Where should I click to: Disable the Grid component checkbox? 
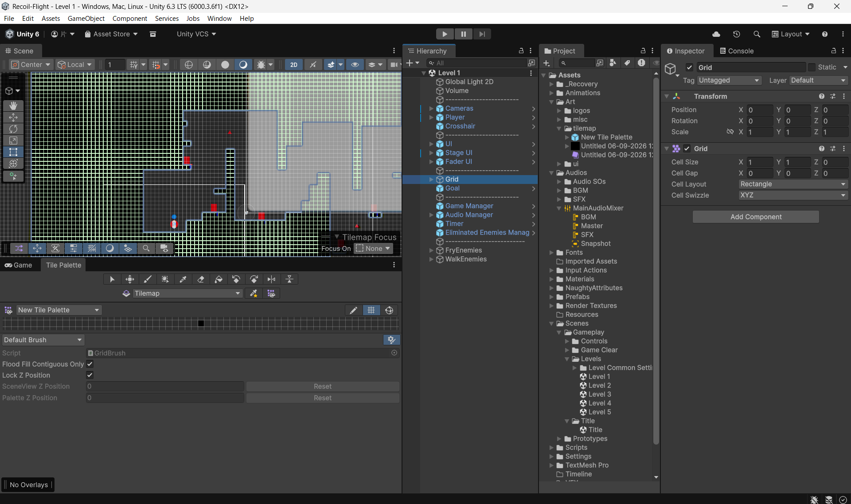coord(687,148)
